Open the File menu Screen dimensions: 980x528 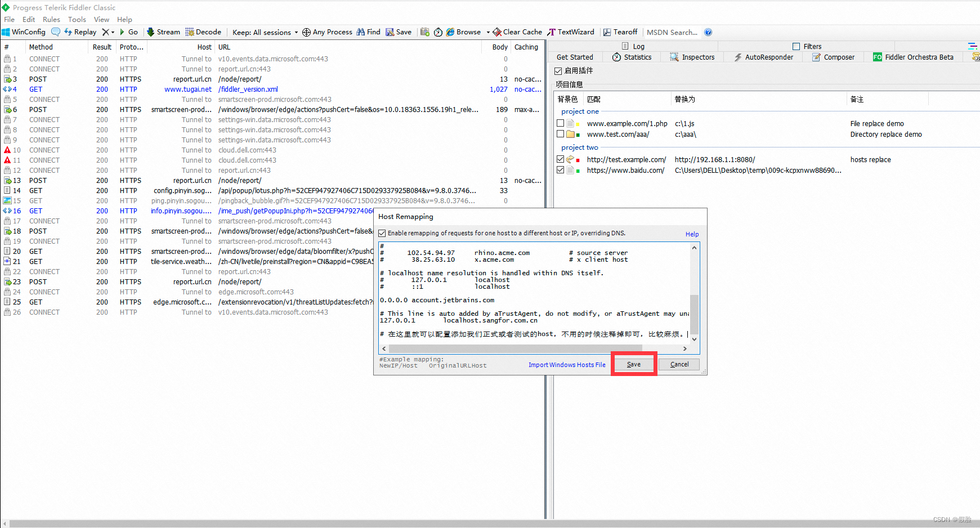pos(10,19)
